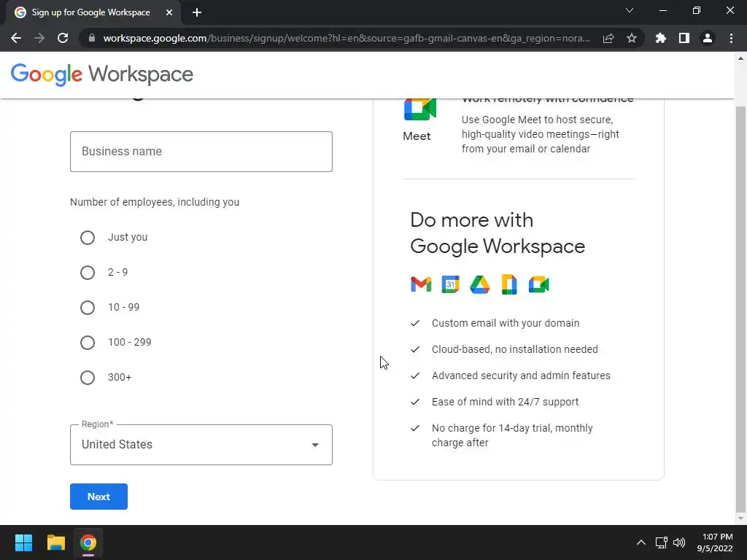Click the Chrome icon in the taskbar
The width and height of the screenshot is (747, 560).
(88, 542)
